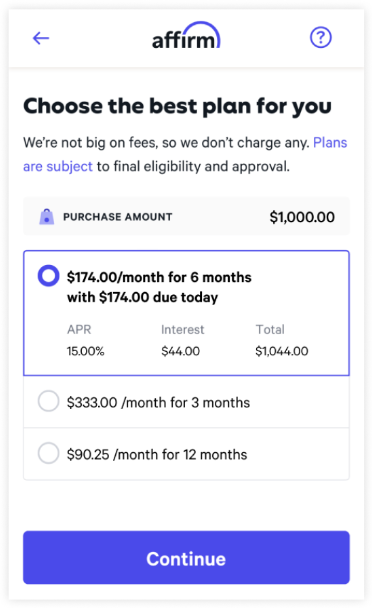Image resolution: width=372 pixels, height=610 pixels.
Task: Select the 6 months plan radio button
Action: [x=48, y=276]
